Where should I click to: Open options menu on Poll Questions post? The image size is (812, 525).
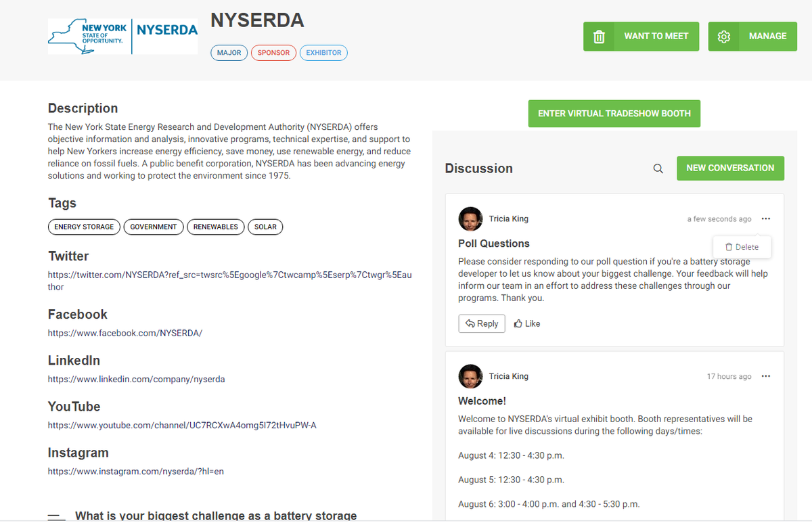coord(765,219)
